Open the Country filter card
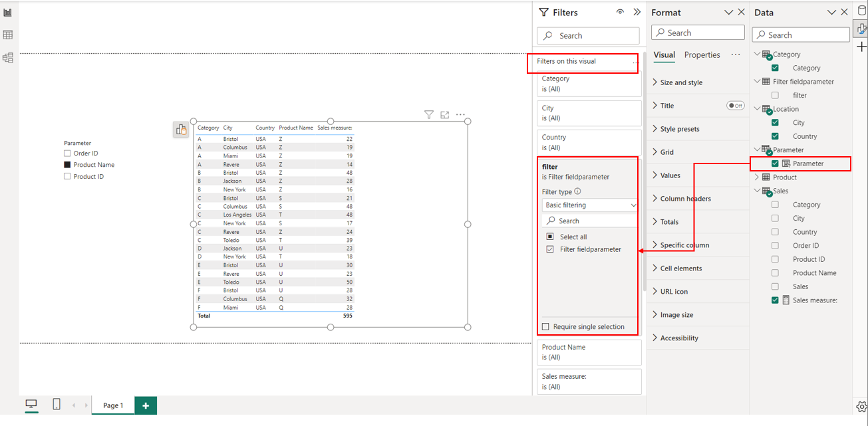 (x=589, y=142)
